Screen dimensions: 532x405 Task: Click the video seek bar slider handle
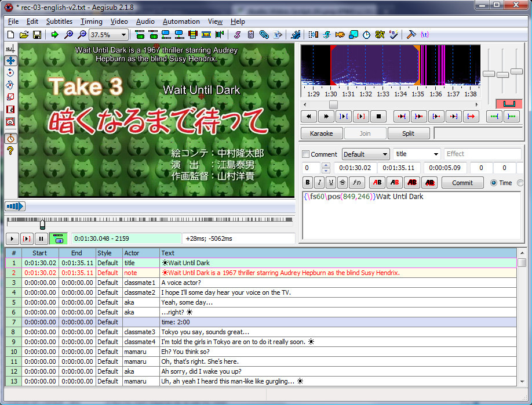click(x=42, y=224)
